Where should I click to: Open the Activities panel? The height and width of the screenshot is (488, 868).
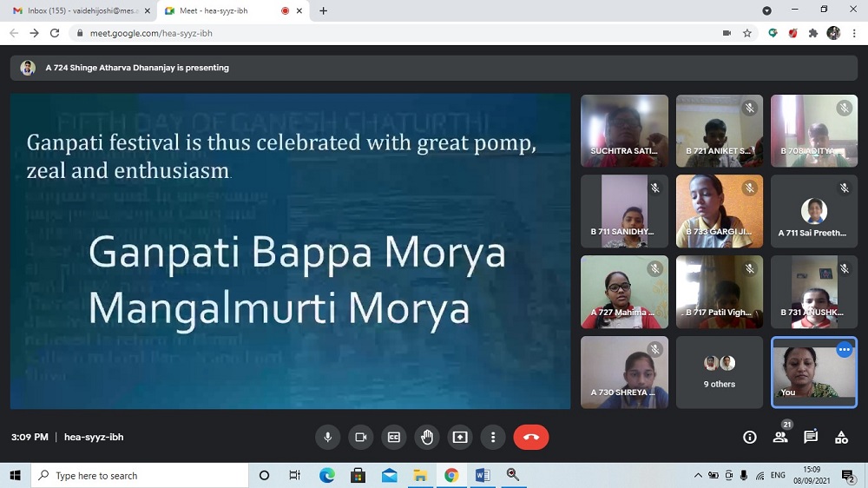[x=841, y=437]
